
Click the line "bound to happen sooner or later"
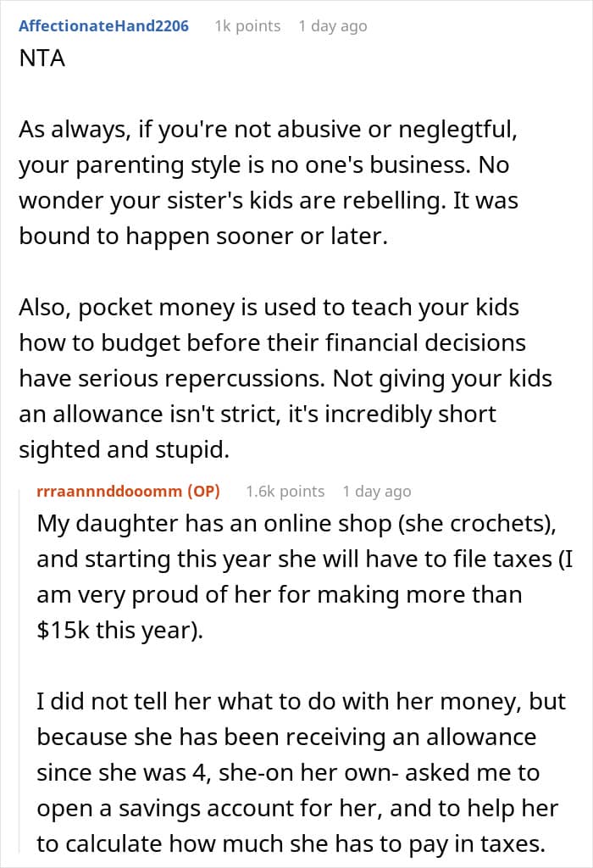click(203, 237)
